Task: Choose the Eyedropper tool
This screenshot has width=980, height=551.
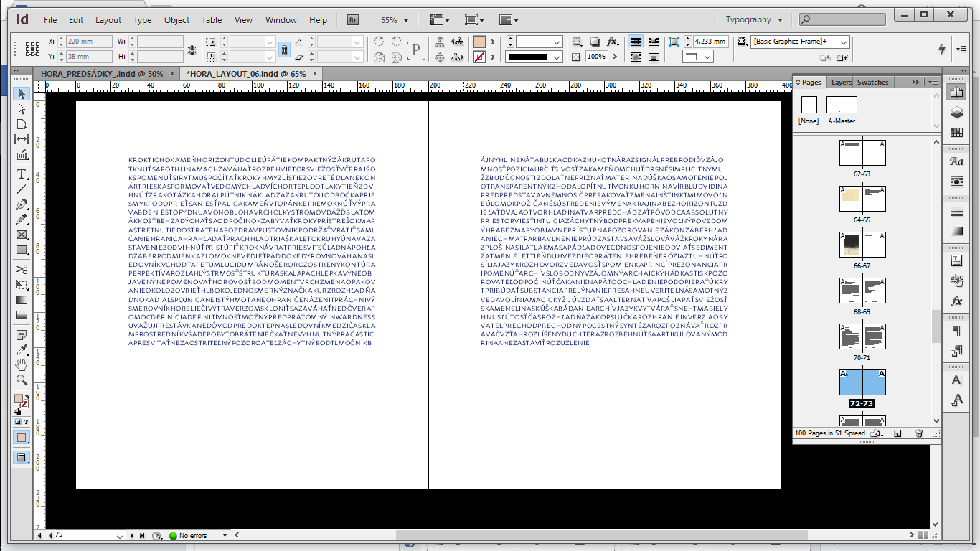Action: [x=22, y=349]
